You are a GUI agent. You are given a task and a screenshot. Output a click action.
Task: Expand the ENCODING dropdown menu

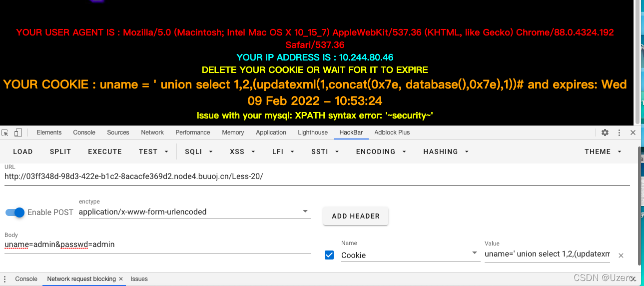point(381,151)
